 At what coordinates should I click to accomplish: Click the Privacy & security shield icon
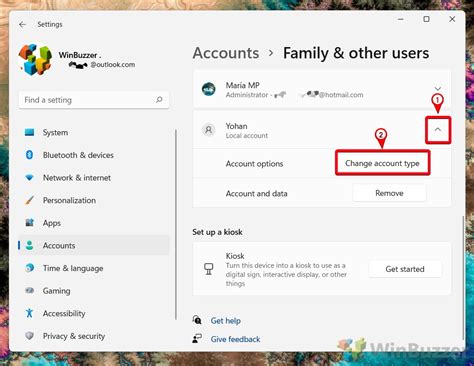click(x=30, y=336)
